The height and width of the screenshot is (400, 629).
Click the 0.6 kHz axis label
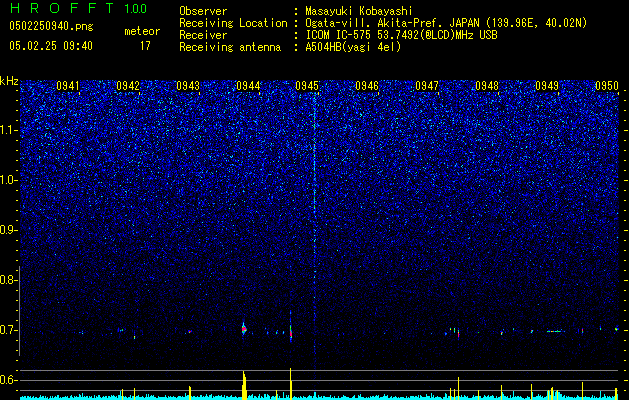coord(8,380)
